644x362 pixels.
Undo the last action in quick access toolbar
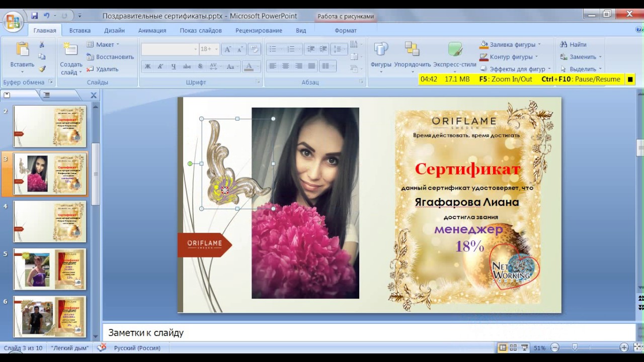47,16
